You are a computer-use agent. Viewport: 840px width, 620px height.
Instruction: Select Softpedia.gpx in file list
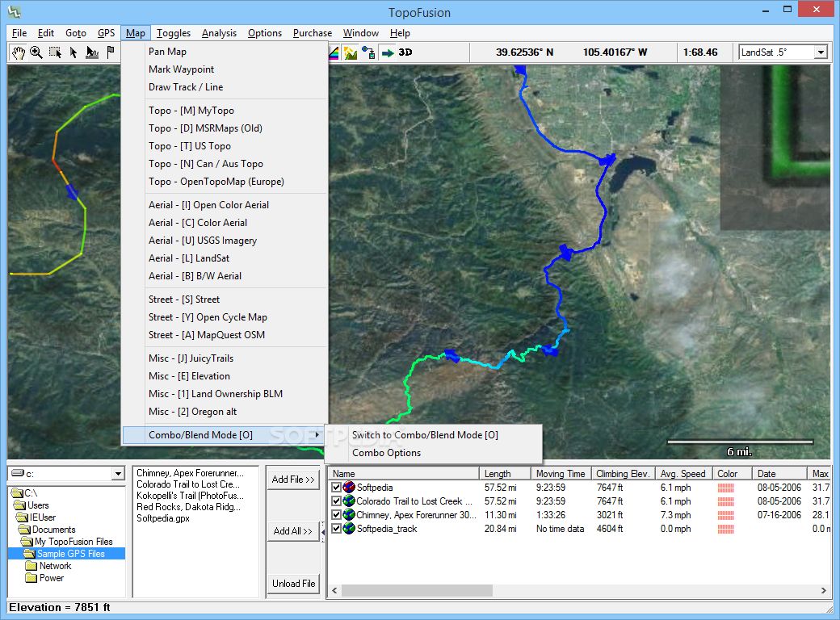163,518
